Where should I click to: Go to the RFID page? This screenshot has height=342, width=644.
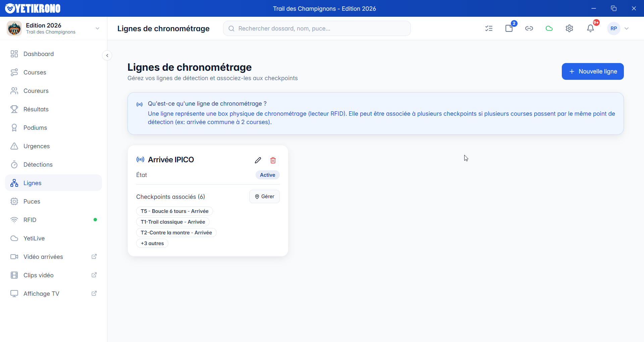(x=30, y=220)
